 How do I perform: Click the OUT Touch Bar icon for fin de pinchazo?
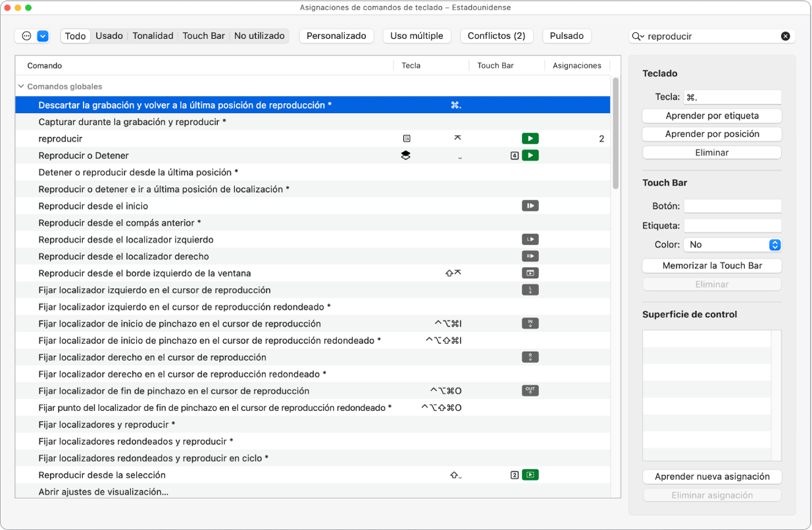530,391
